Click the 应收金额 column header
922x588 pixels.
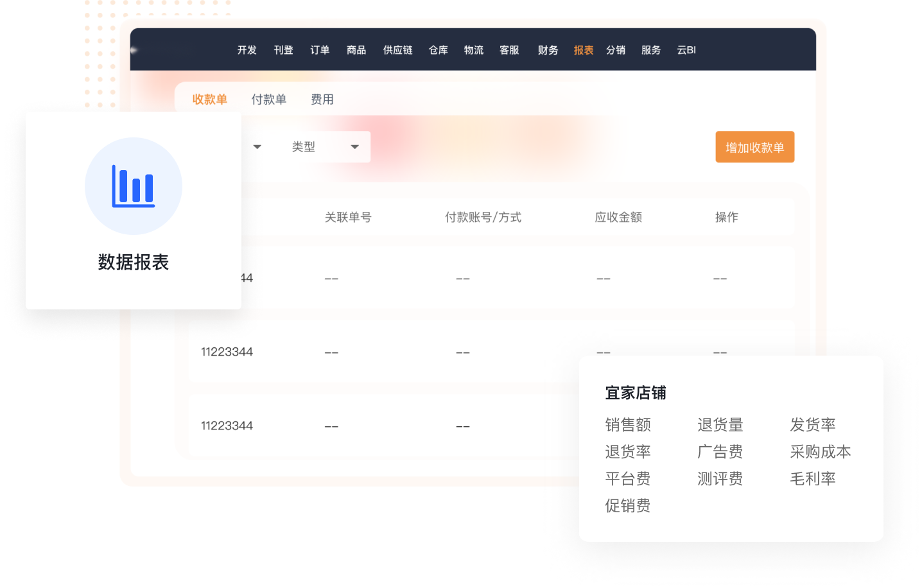[x=618, y=218]
